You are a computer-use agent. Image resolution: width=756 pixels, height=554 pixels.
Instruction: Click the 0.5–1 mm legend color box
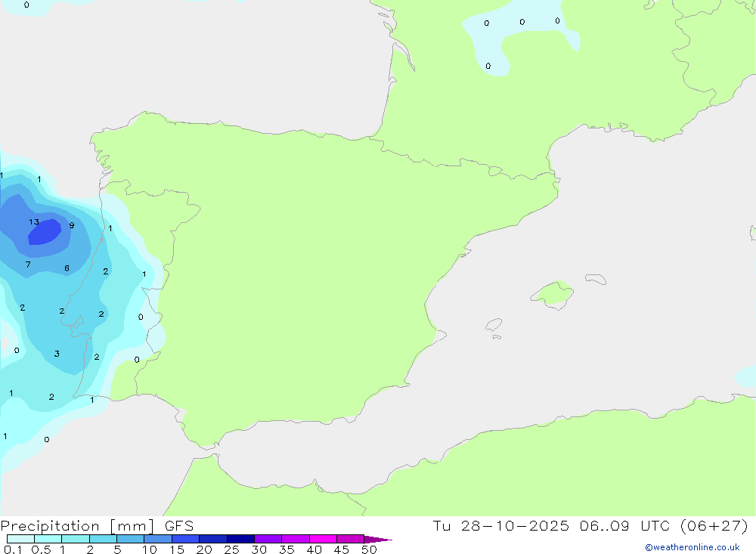coord(48,539)
